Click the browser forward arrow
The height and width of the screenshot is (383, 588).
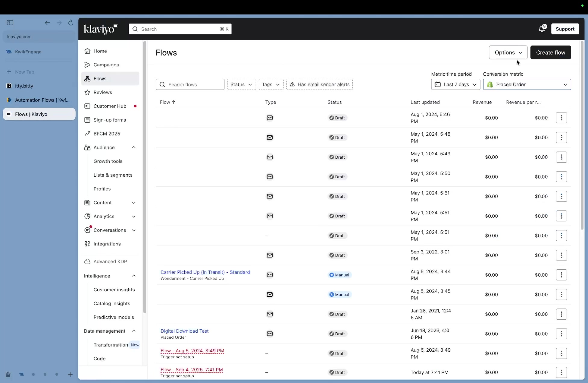click(x=59, y=23)
